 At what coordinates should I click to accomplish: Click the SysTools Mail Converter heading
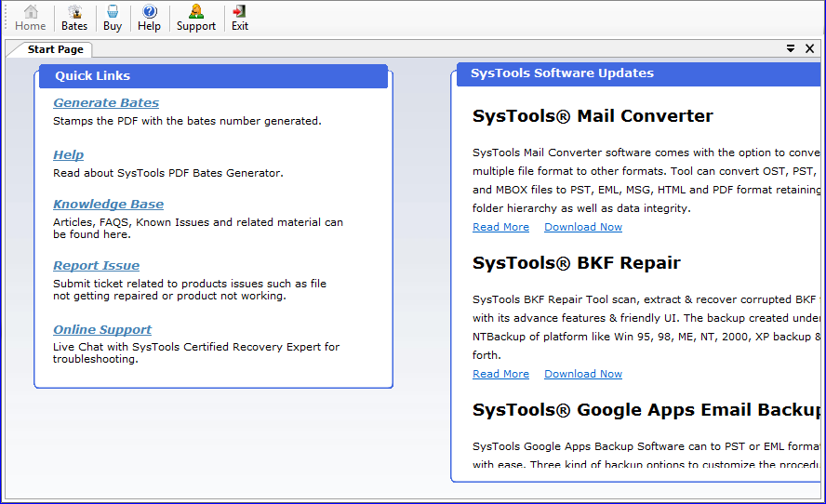593,116
